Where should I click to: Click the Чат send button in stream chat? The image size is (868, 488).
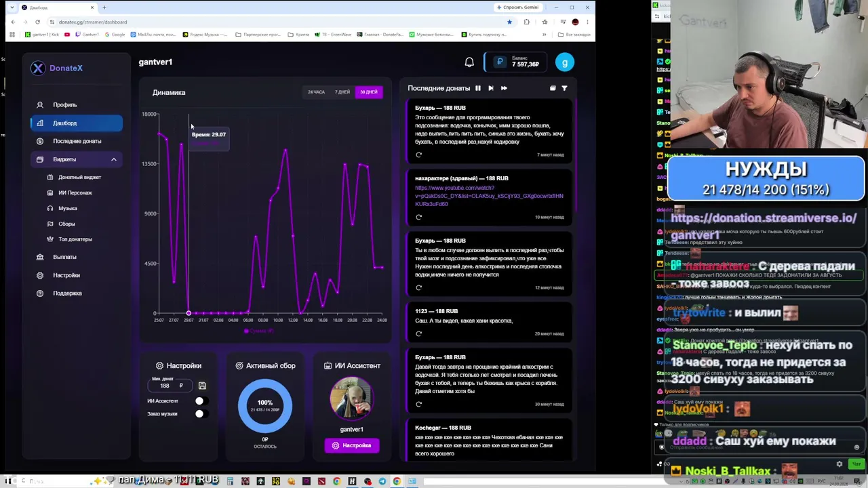click(856, 464)
